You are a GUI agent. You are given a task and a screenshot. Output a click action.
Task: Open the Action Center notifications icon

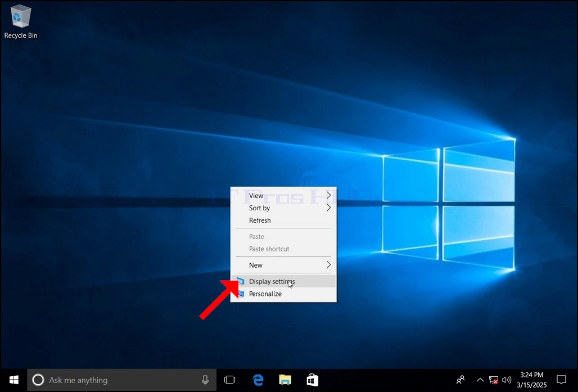(x=561, y=380)
